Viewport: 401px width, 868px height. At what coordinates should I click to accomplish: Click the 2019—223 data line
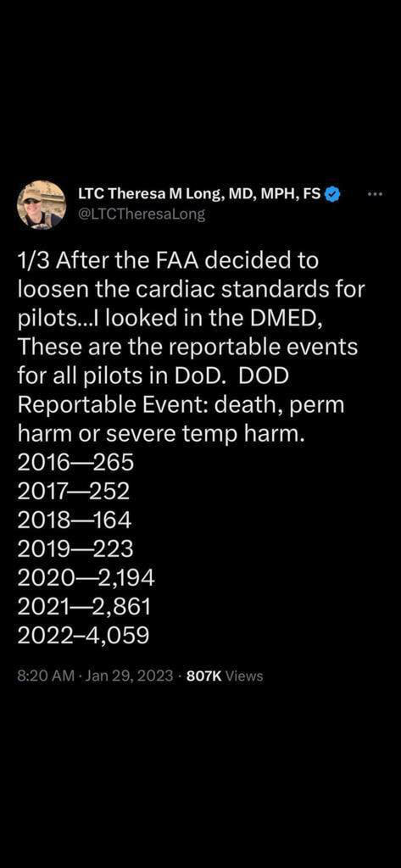76,548
